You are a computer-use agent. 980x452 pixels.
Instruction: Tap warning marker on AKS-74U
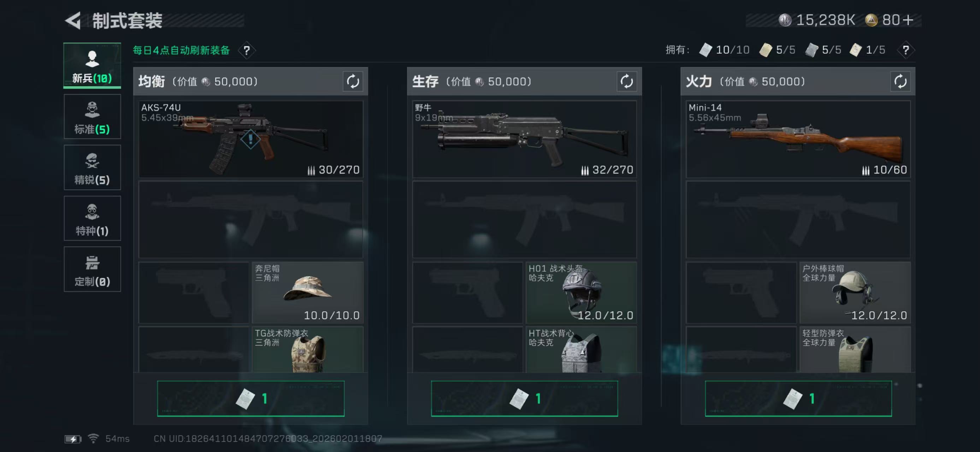[250, 139]
